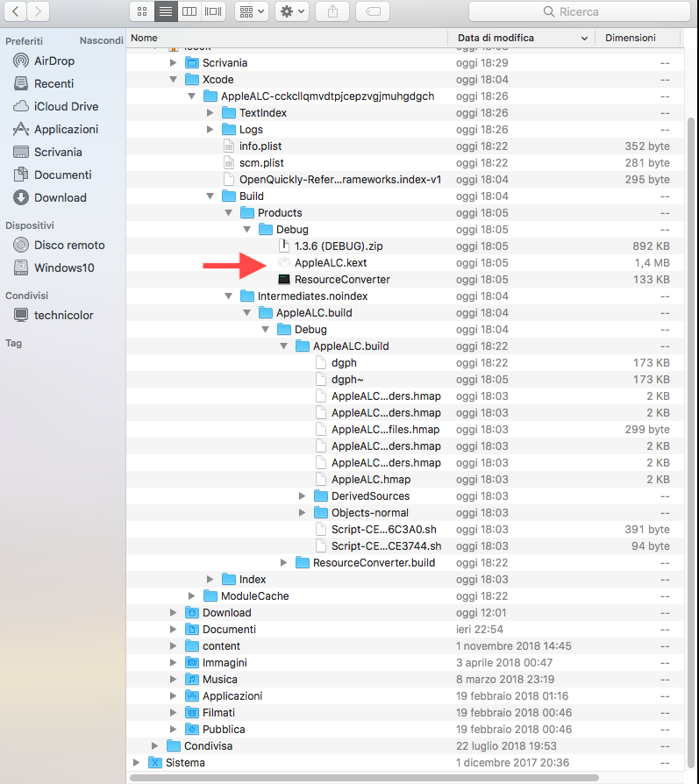Screen dimensions: 699x784
Task: Click the Share toolbar button
Action: (332, 11)
